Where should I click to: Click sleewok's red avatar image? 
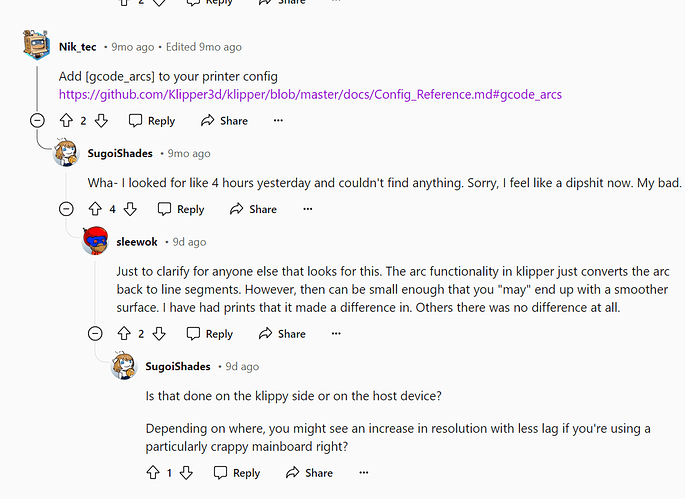tap(95, 242)
